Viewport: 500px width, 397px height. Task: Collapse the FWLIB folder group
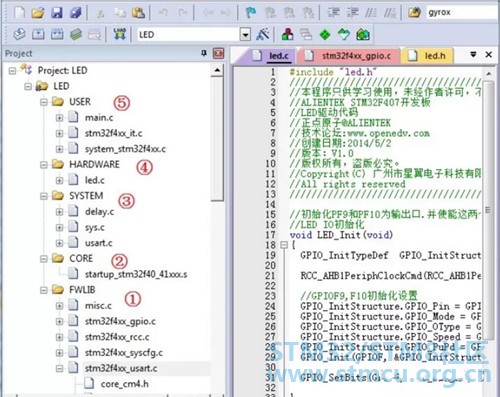click(x=44, y=290)
